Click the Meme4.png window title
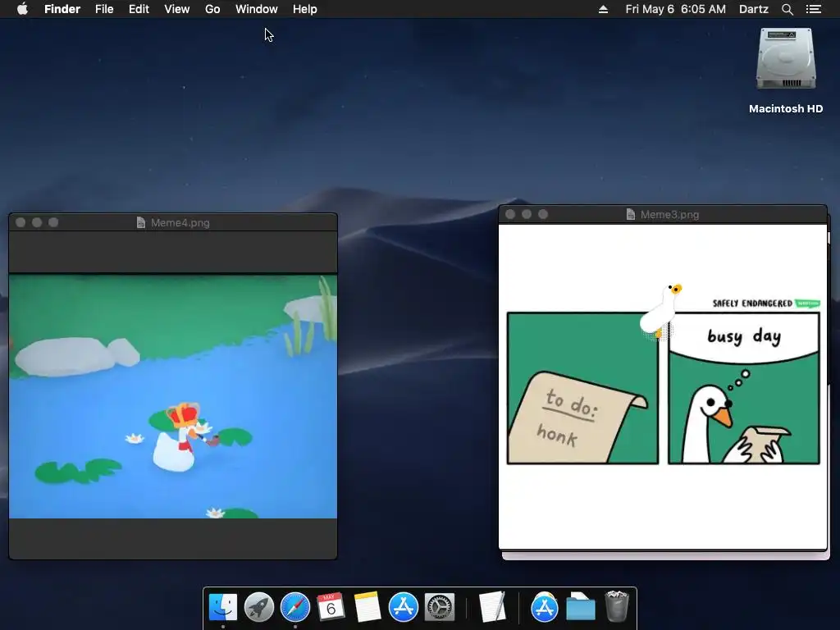 180,223
